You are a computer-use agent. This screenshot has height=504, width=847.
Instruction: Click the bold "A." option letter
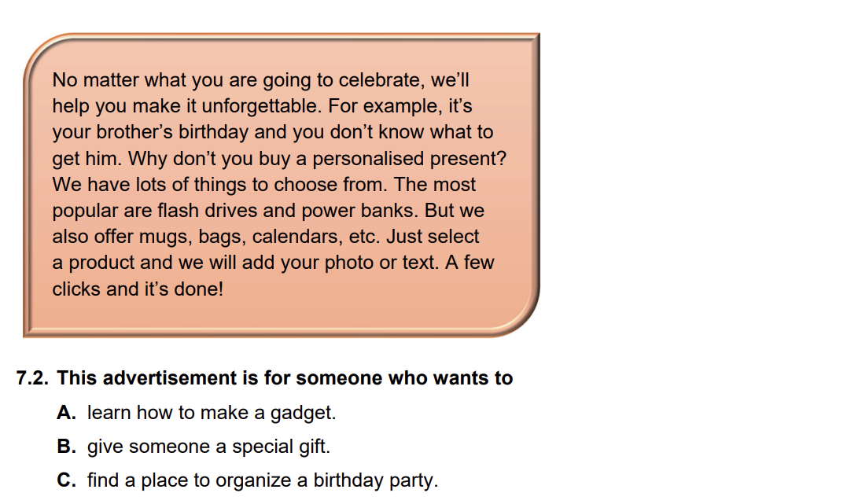pos(67,413)
